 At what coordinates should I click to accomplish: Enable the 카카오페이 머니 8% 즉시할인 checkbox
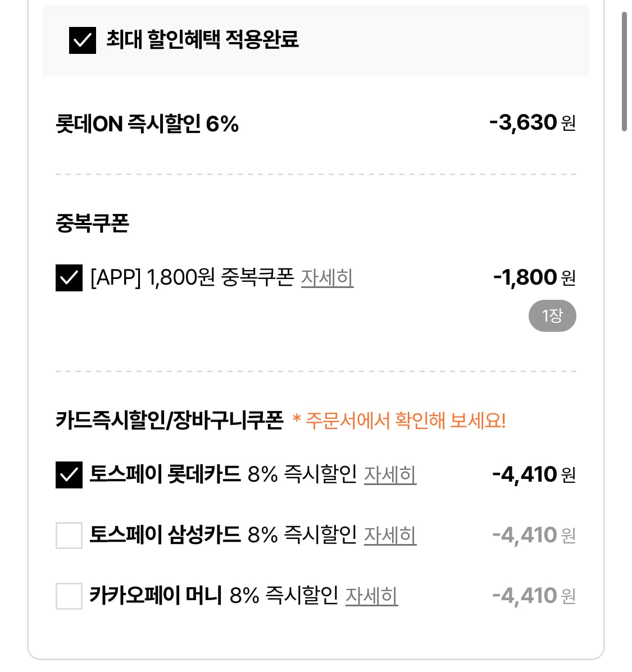click(x=69, y=596)
